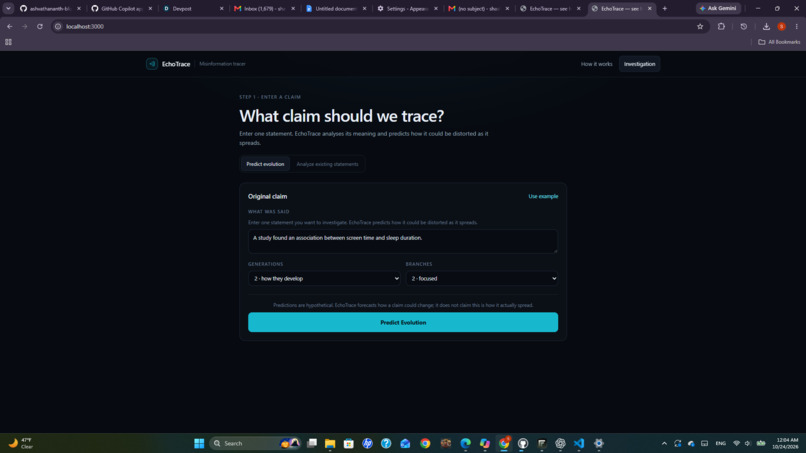
Task: Open Task View from the taskbar
Action: coord(312,443)
